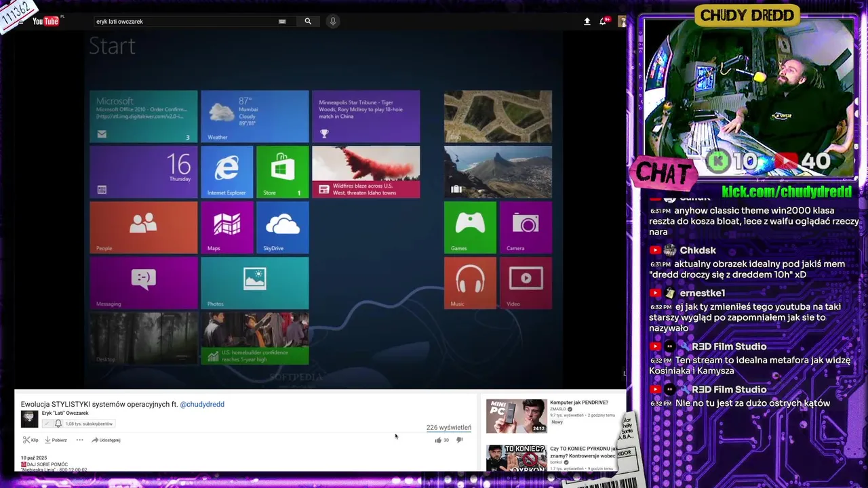Screen dimensions: 868x488
Task: Click the calendar tile showing 16 Thursday
Action: coord(143,172)
